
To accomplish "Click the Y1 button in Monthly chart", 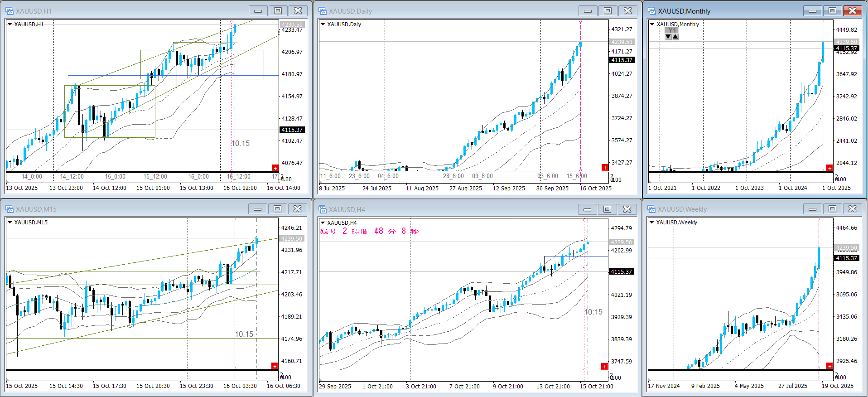I will [672, 30].
